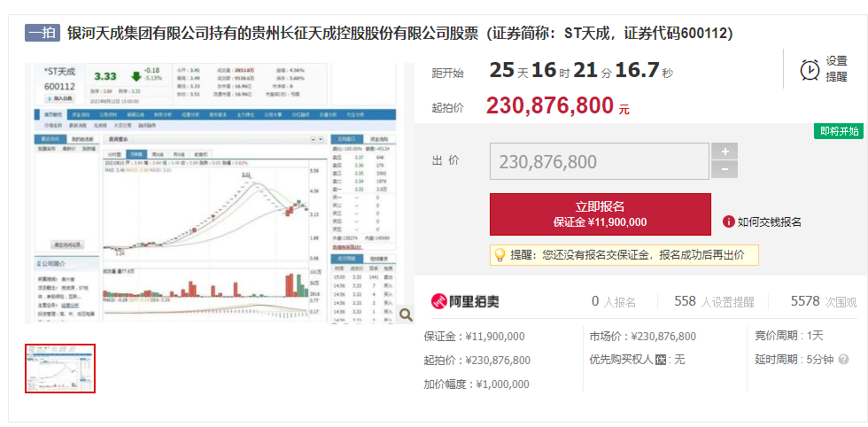Click the 558 人设置提醒 count

coord(714,302)
